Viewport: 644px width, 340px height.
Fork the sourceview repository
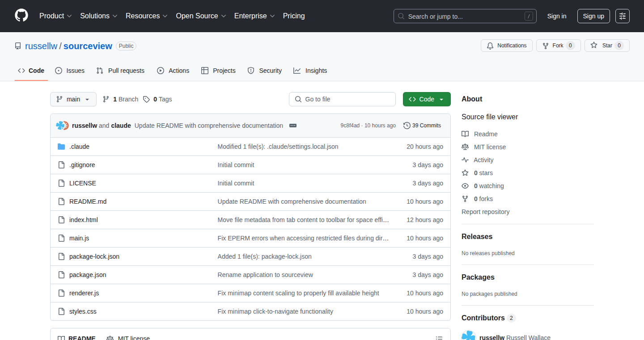pyautogui.click(x=558, y=46)
